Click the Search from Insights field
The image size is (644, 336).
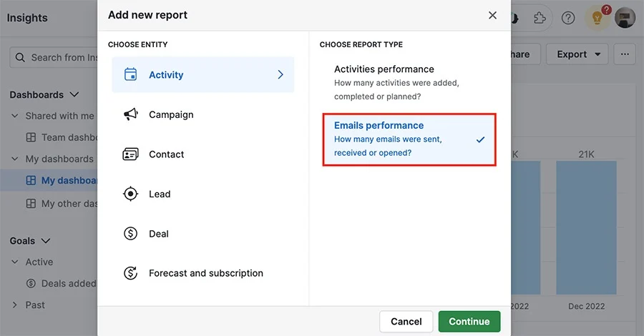[54, 57]
